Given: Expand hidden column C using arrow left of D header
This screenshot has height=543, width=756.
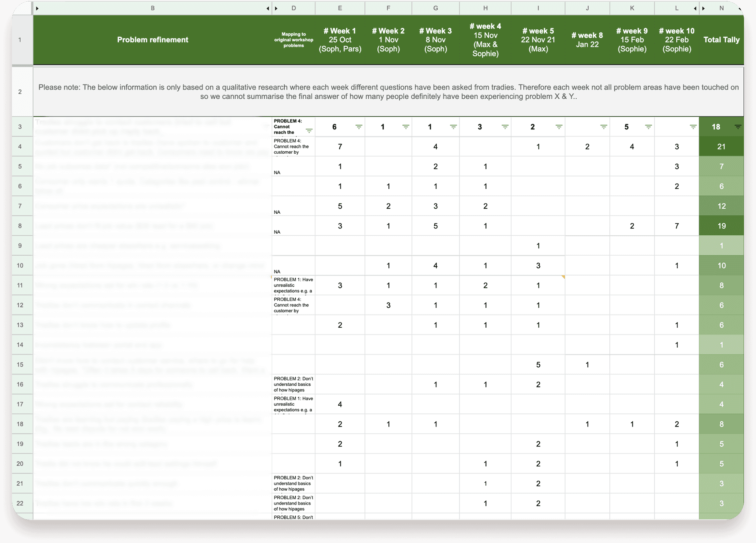Looking at the screenshot, I should pyautogui.click(x=276, y=8).
